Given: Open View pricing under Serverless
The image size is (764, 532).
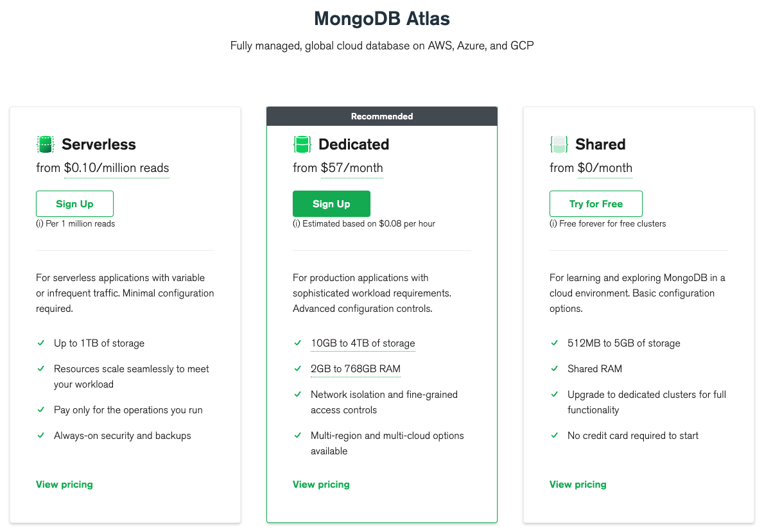Looking at the screenshot, I should (64, 485).
